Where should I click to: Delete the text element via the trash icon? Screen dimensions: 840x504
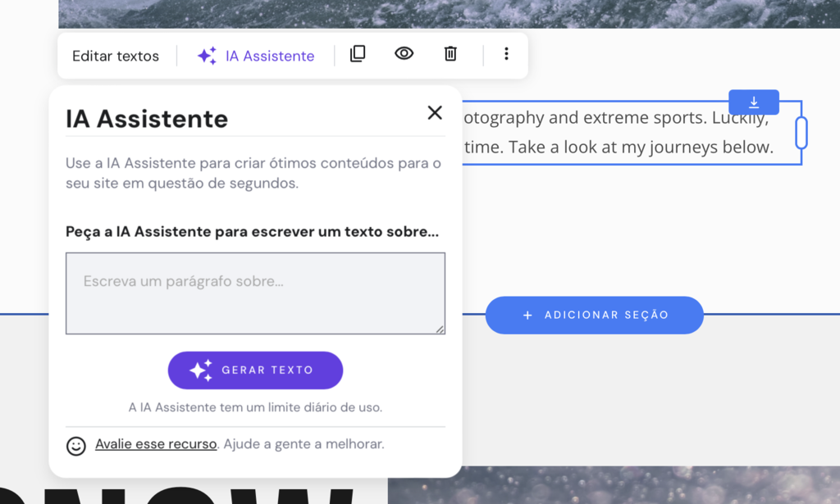point(450,53)
